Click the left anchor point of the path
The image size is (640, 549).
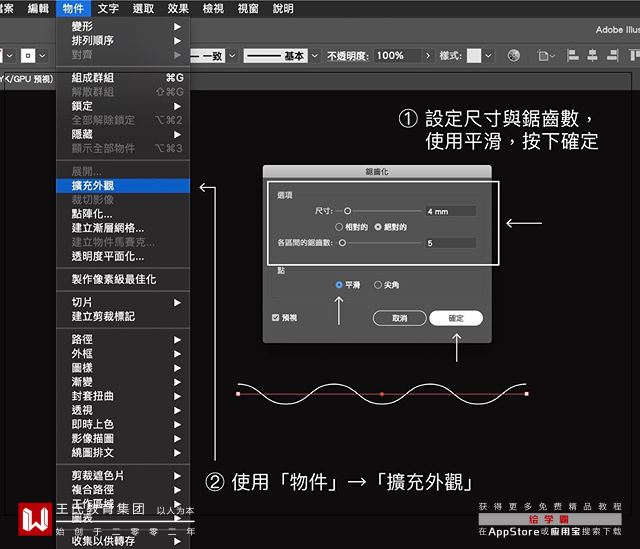coord(238,394)
